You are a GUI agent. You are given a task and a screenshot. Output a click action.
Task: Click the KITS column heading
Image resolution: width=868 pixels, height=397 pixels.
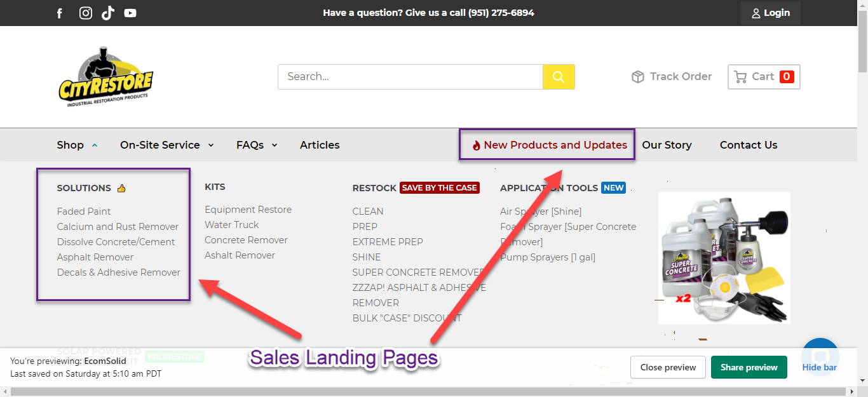pos(215,187)
